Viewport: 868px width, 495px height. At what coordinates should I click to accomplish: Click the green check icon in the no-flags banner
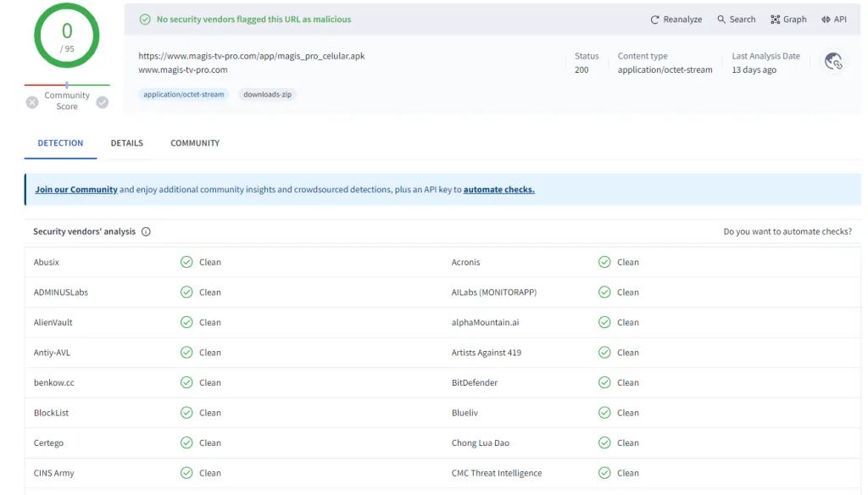point(145,19)
